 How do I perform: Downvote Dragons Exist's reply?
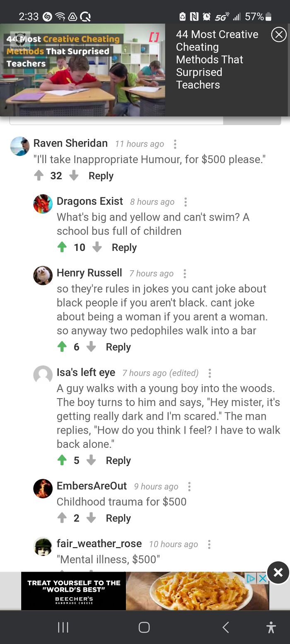coord(97,248)
